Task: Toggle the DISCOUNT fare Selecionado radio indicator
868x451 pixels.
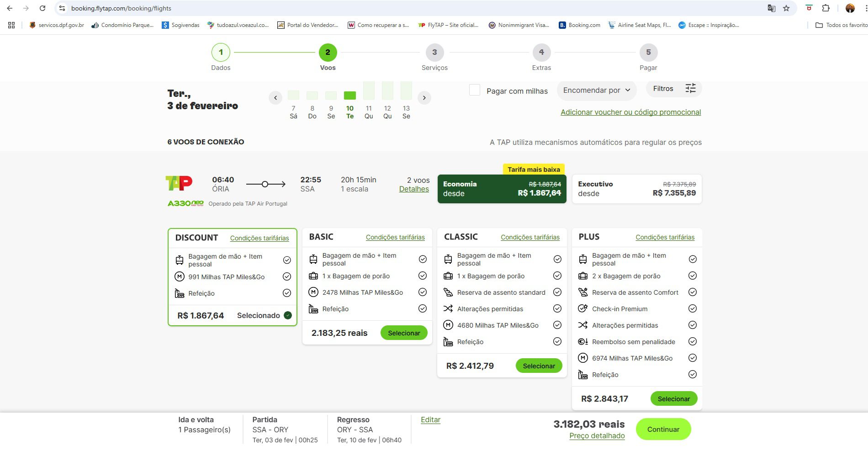Action: [288, 315]
